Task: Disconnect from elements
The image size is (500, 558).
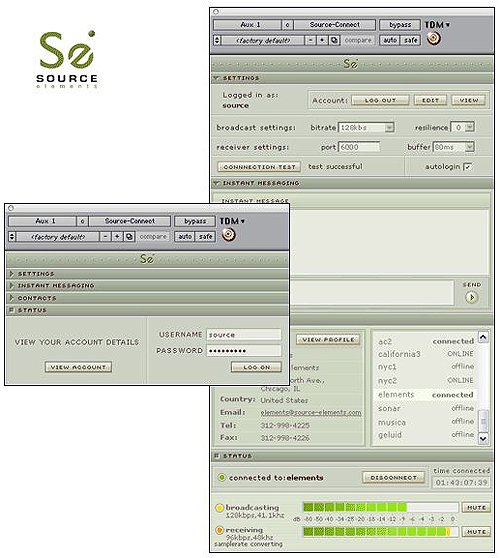Action: click(x=394, y=477)
